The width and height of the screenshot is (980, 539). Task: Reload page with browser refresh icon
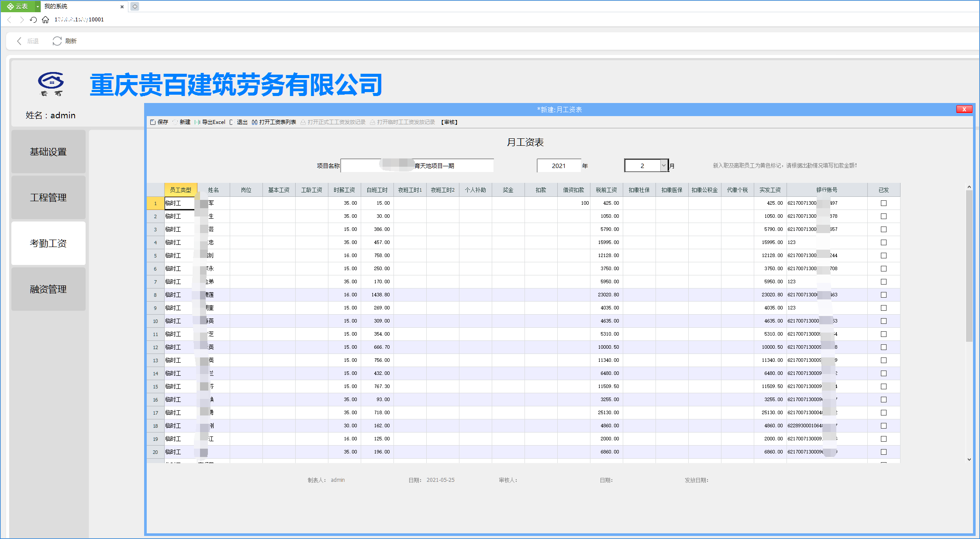[33, 20]
